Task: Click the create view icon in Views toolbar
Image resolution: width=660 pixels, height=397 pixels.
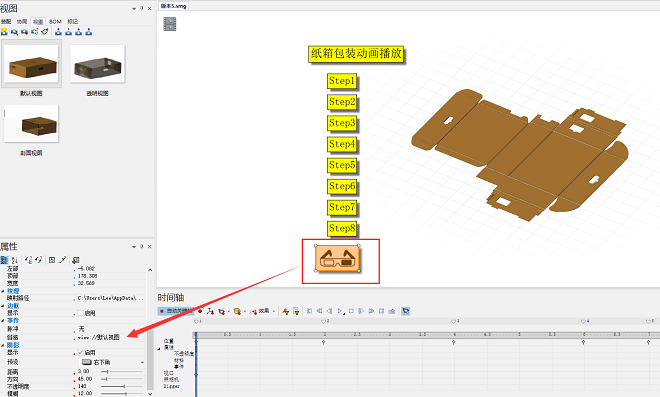Action: click(x=4, y=32)
